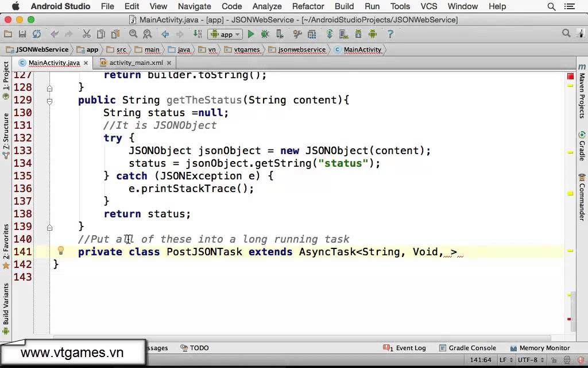Collapse getTheStatus method fold on line 129
588x368 pixels.
[x=49, y=101]
